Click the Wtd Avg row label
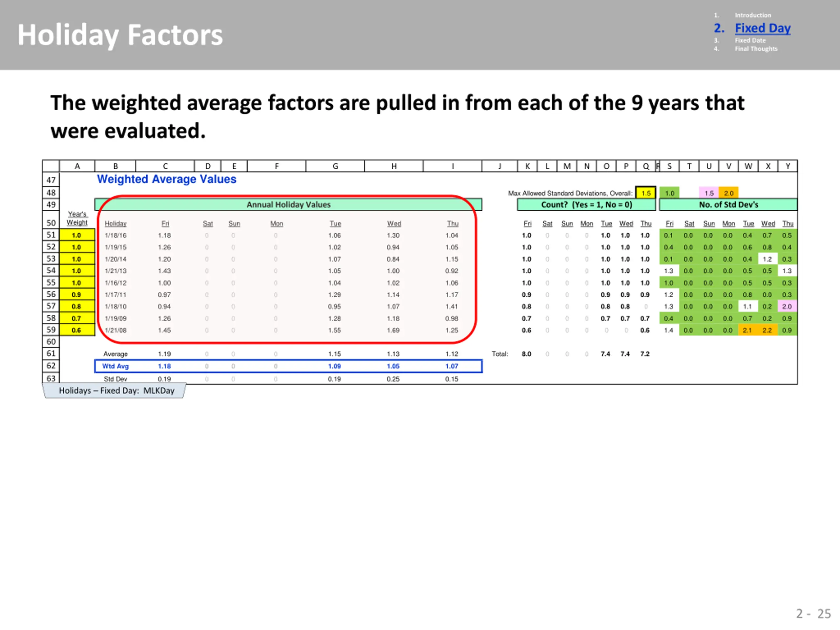 coord(115,366)
